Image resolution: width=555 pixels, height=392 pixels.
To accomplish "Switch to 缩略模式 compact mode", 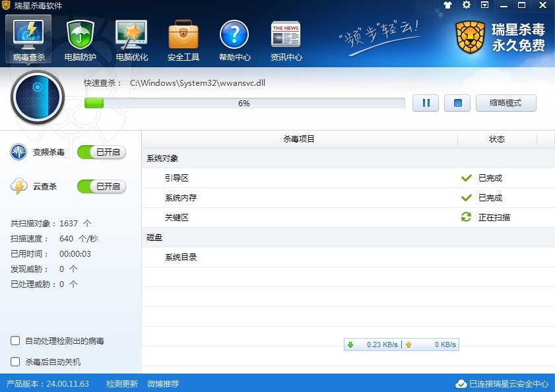I will click(506, 103).
